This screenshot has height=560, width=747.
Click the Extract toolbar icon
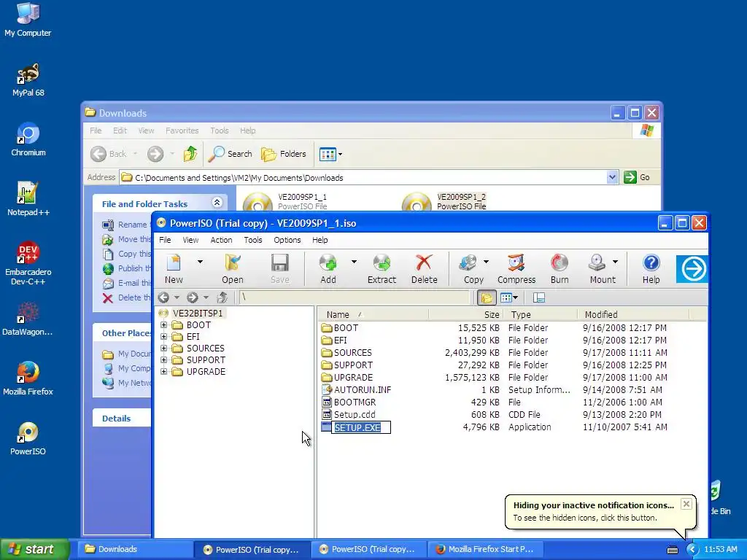point(382,268)
